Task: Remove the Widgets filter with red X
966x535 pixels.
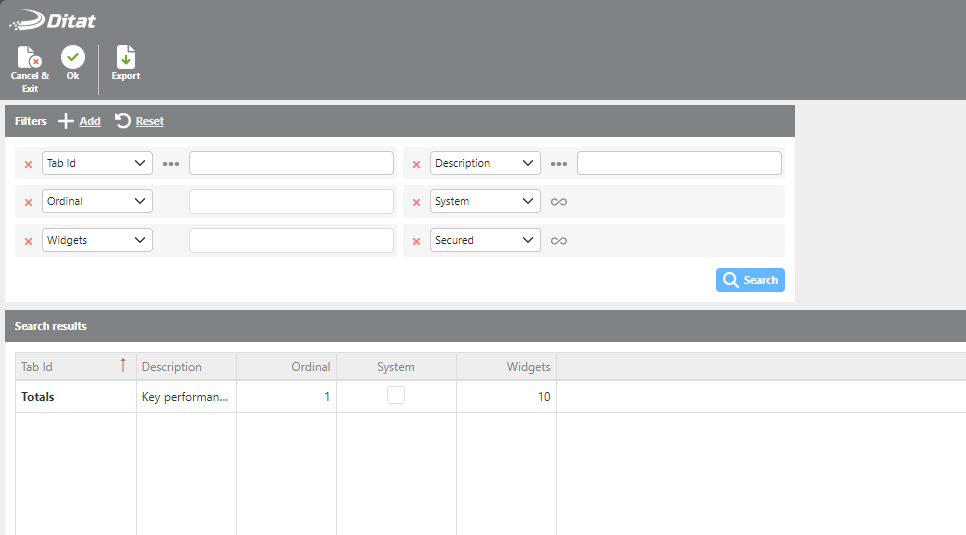Action: tap(28, 241)
